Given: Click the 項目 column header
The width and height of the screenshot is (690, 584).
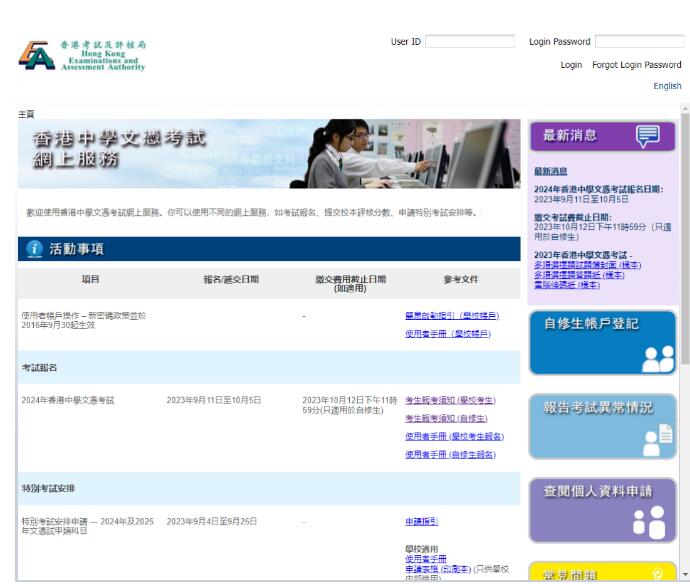Looking at the screenshot, I should tap(90, 279).
